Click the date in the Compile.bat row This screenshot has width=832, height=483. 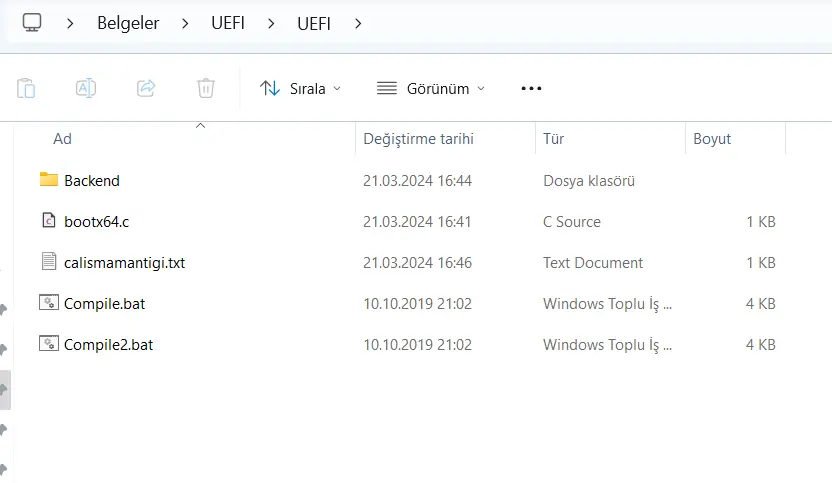pos(417,304)
